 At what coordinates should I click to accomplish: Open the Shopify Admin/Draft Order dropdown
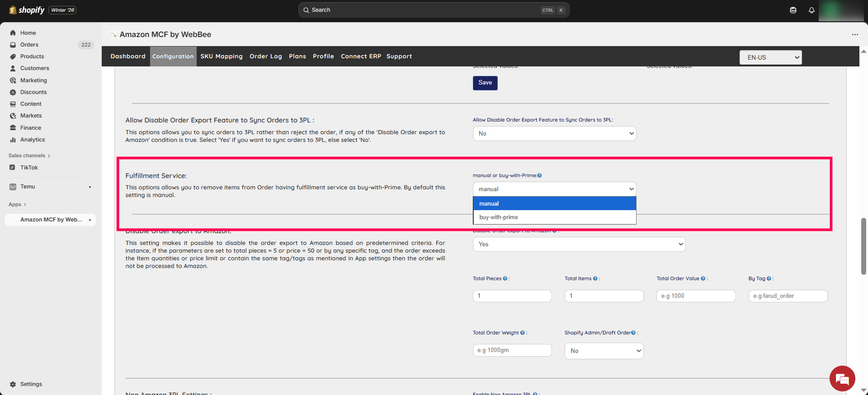point(604,351)
